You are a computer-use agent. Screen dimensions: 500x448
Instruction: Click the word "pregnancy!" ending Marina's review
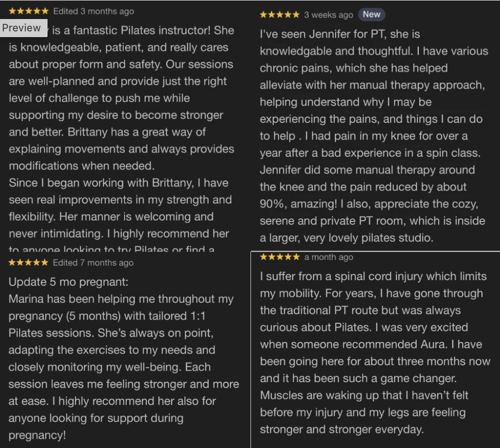(x=37, y=435)
